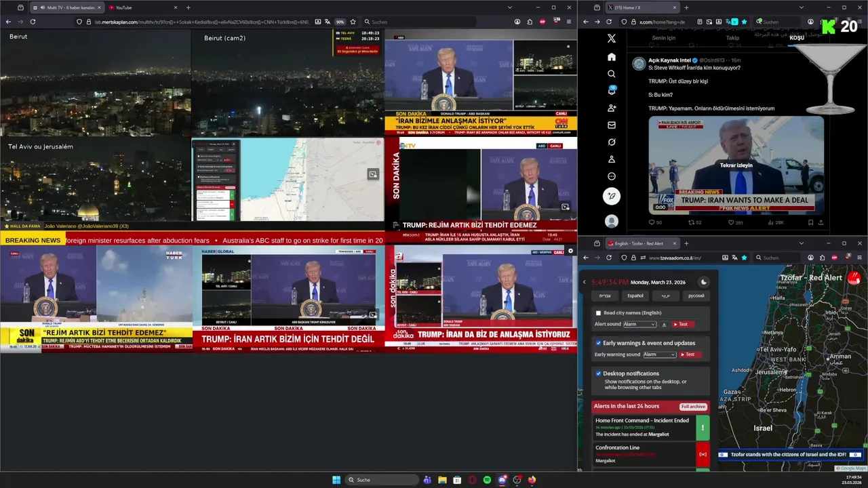Reload the Multi TV browser page
This screenshot has width=868, height=488.
click(33, 22)
